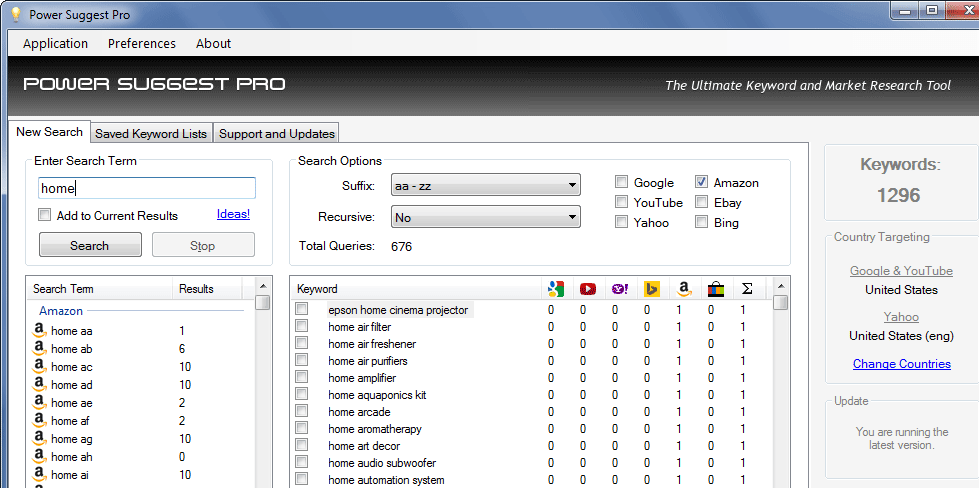
Task: Open the Application menu
Action: click(56, 43)
